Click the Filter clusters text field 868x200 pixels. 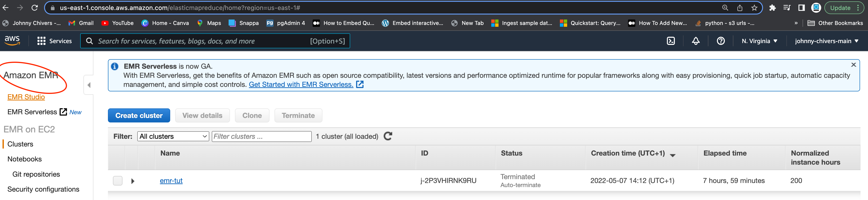(262, 136)
